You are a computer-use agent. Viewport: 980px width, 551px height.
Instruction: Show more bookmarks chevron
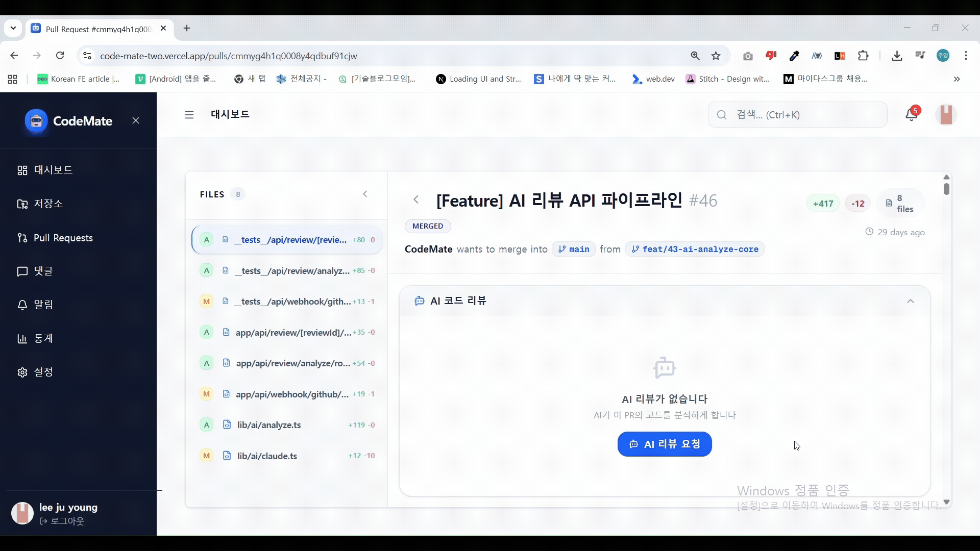point(957,79)
